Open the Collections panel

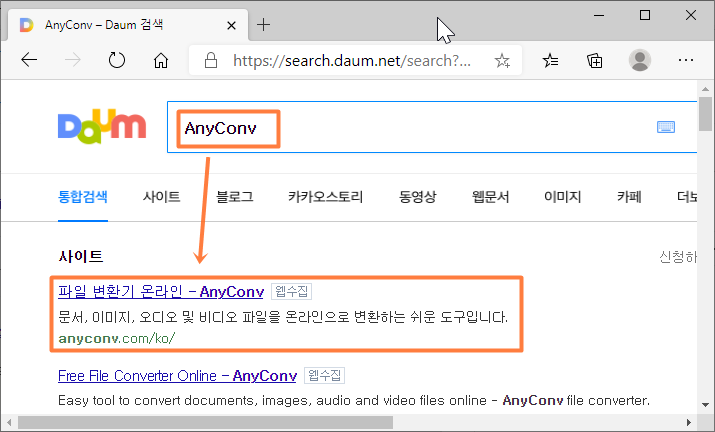point(595,60)
